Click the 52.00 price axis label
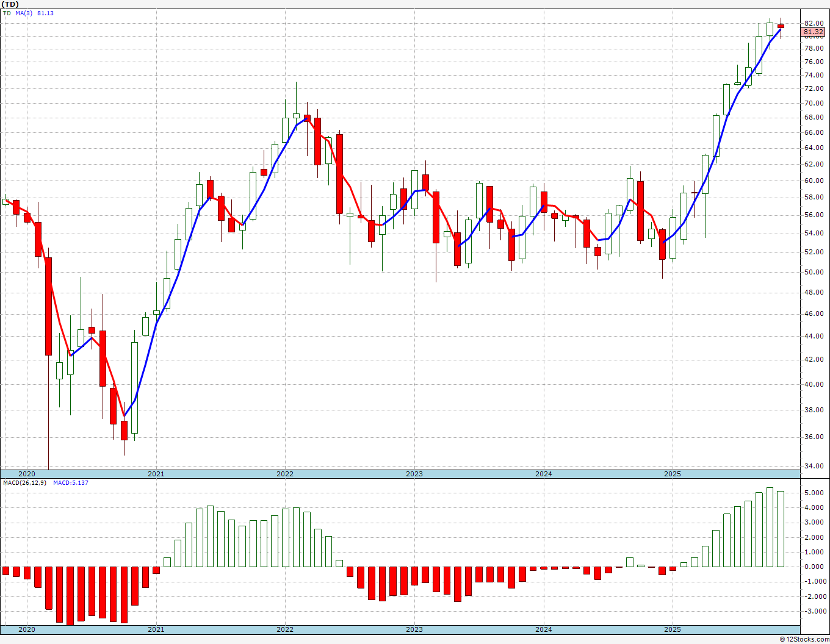 [814, 252]
